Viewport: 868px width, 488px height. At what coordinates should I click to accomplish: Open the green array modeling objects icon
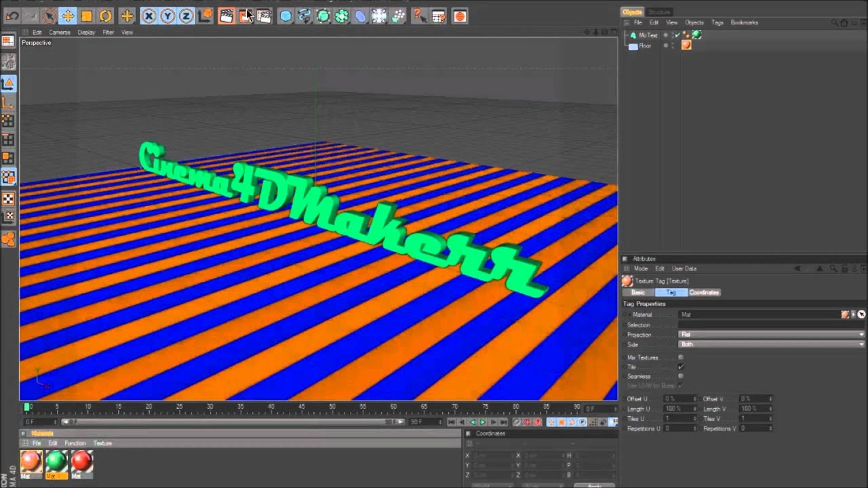click(x=342, y=16)
